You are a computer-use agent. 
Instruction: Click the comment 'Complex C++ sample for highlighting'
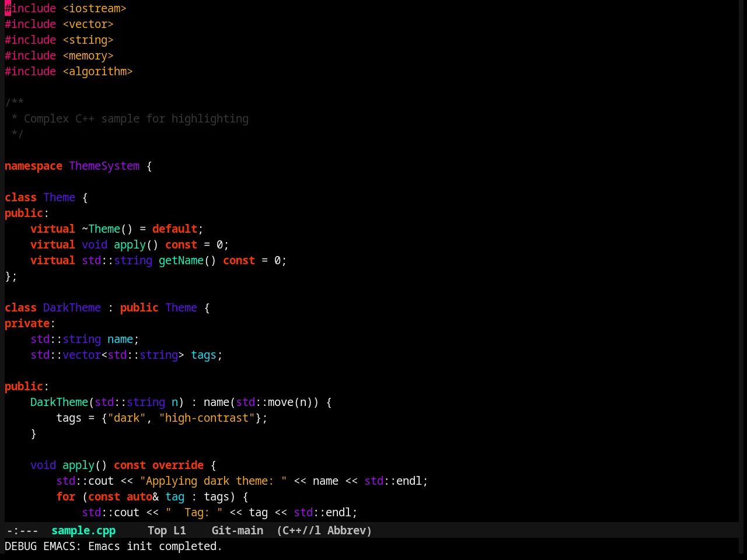point(136,118)
